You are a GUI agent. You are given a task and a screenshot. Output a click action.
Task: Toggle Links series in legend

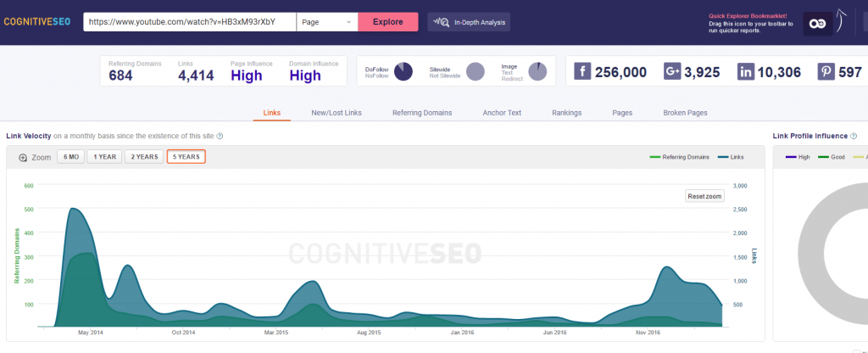731,157
